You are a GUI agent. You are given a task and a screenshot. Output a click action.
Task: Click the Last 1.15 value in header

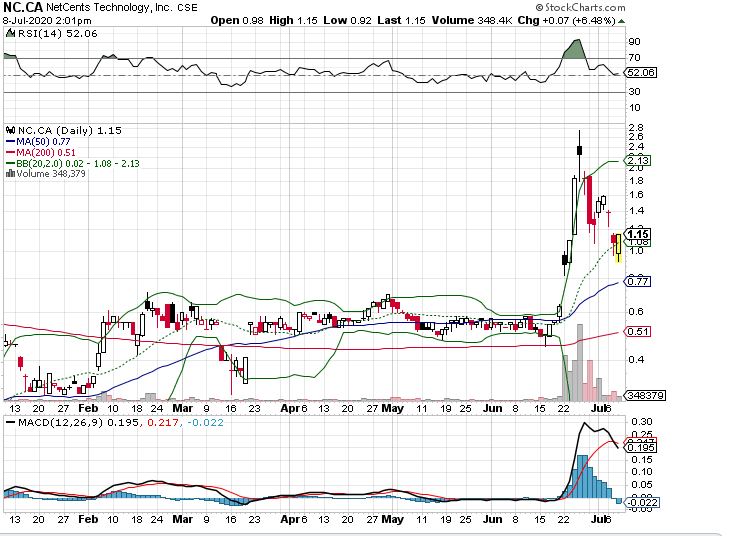click(401, 20)
